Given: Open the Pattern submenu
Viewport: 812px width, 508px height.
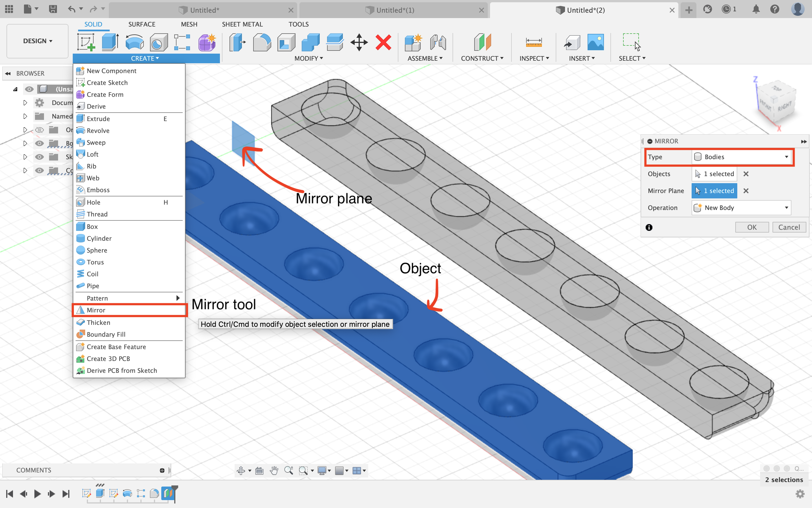Looking at the screenshot, I should 129,298.
